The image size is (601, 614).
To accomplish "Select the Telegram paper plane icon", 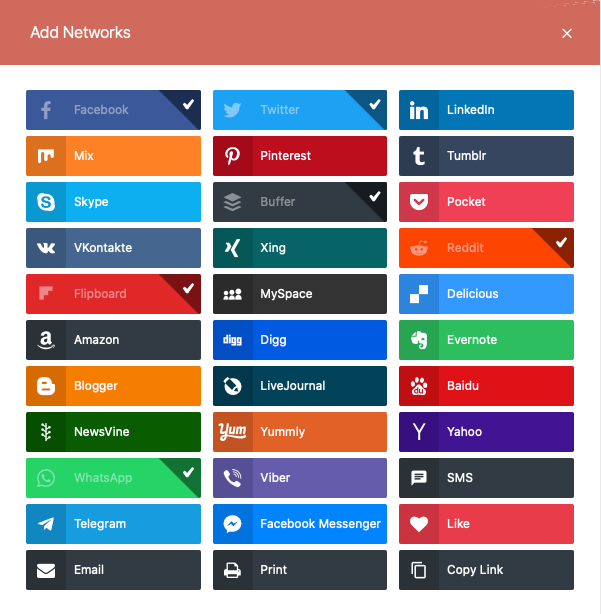I will pyautogui.click(x=46, y=524).
